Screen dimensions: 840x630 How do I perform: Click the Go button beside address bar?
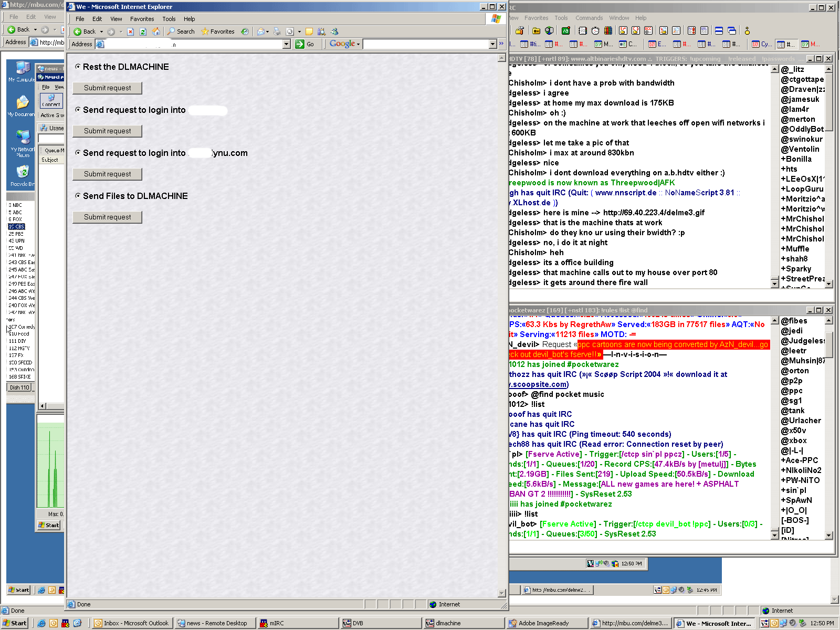305,44
